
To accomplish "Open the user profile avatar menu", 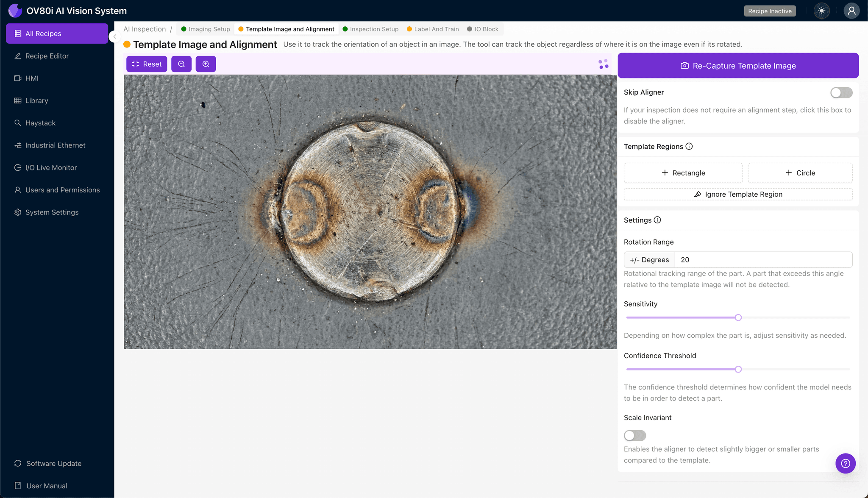I will 851,11.
